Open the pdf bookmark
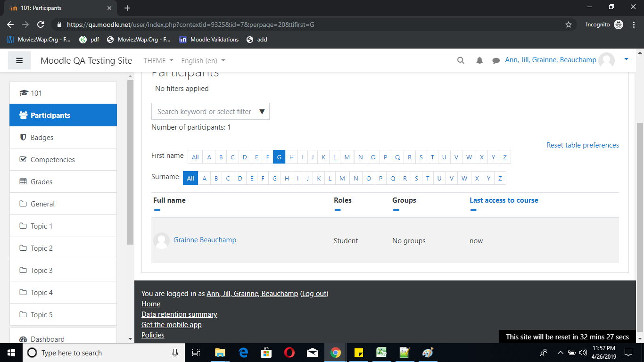The image size is (644, 362). (x=89, y=40)
